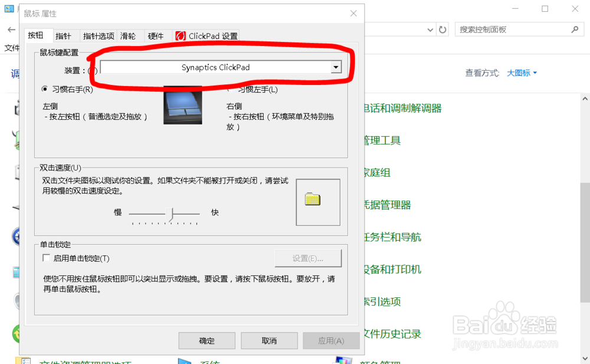Switch to the 硬件 tab
Screen dimensions: 590x364
(156, 35)
